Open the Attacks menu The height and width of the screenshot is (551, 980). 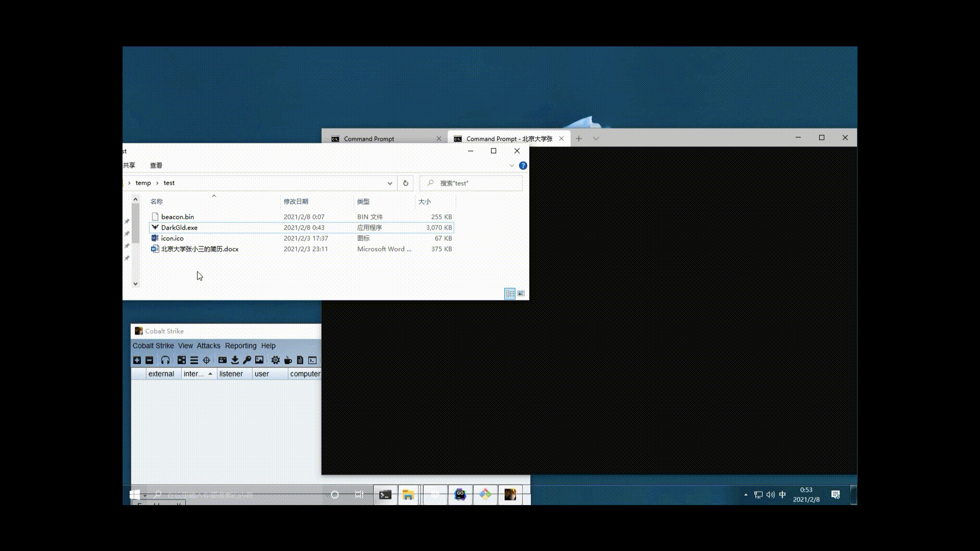(208, 346)
